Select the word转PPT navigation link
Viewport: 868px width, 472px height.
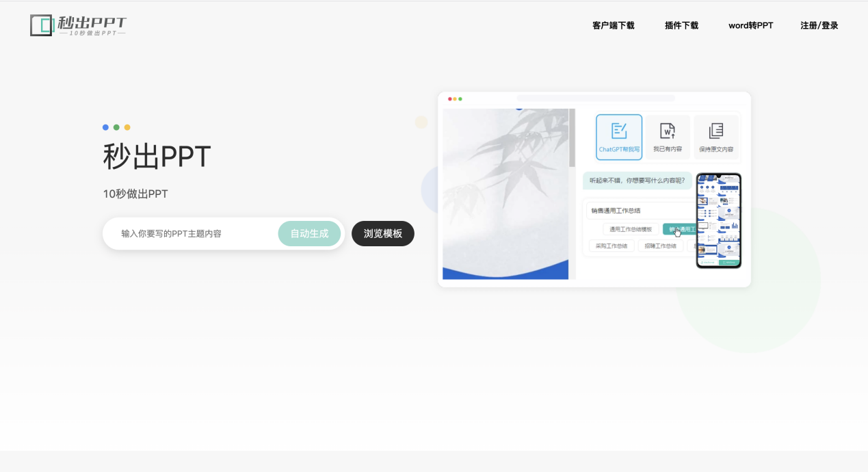750,25
